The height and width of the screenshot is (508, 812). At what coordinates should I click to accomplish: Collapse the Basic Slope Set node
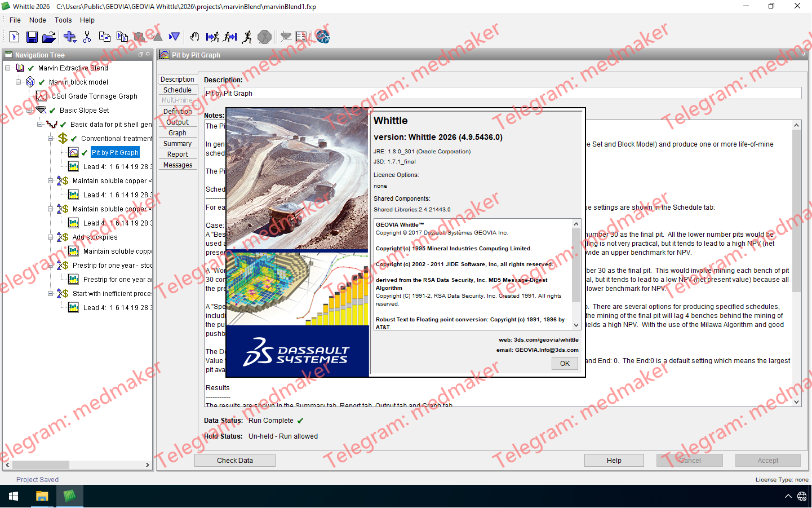(x=29, y=111)
